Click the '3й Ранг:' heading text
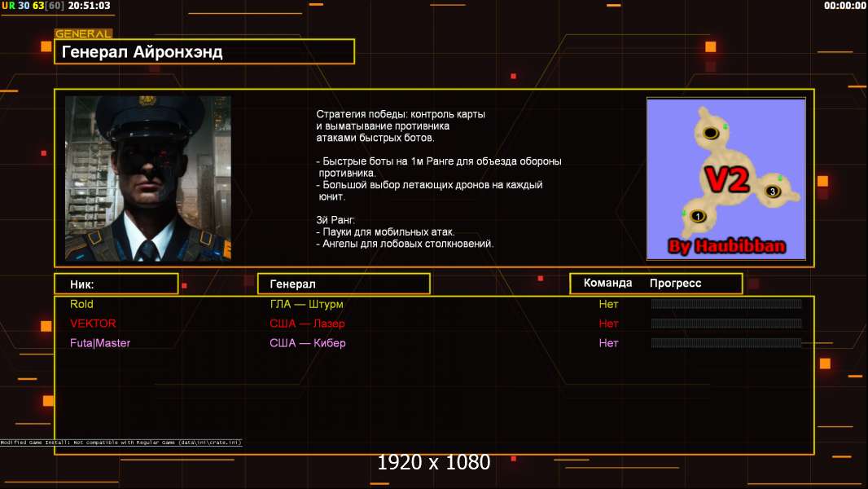 [x=335, y=220]
